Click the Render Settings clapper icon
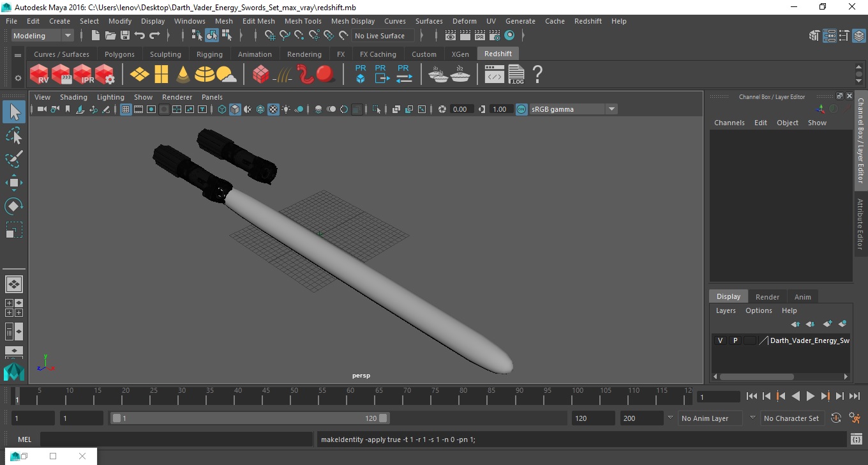The height and width of the screenshot is (465, 868). (x=494, y=36)
